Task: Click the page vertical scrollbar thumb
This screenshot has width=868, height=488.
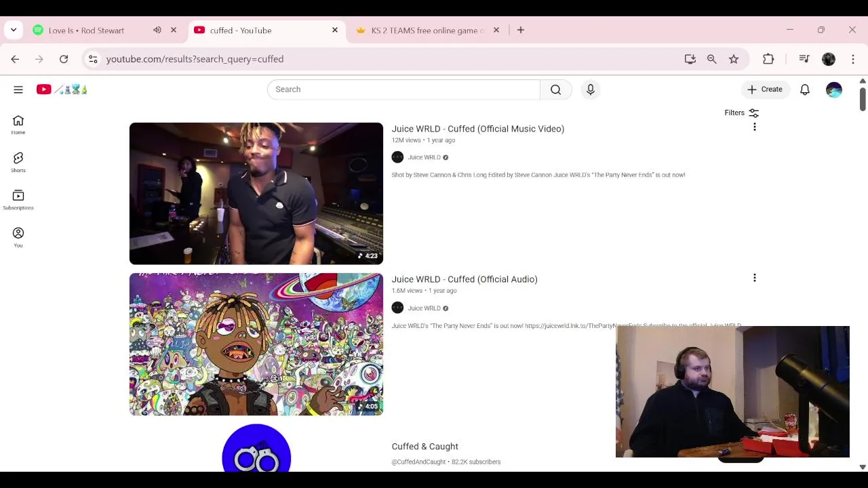Action: tap(863, 99)
